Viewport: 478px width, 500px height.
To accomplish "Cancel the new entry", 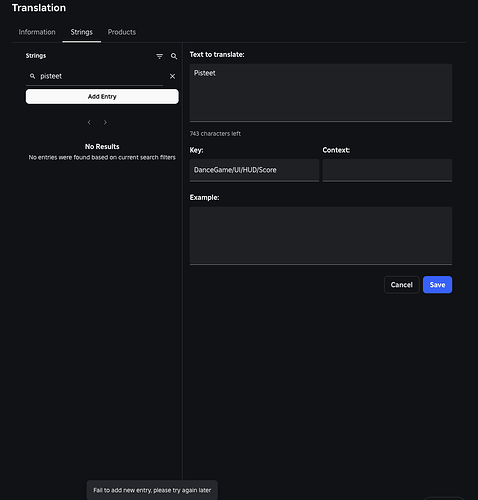I will 401,285.
